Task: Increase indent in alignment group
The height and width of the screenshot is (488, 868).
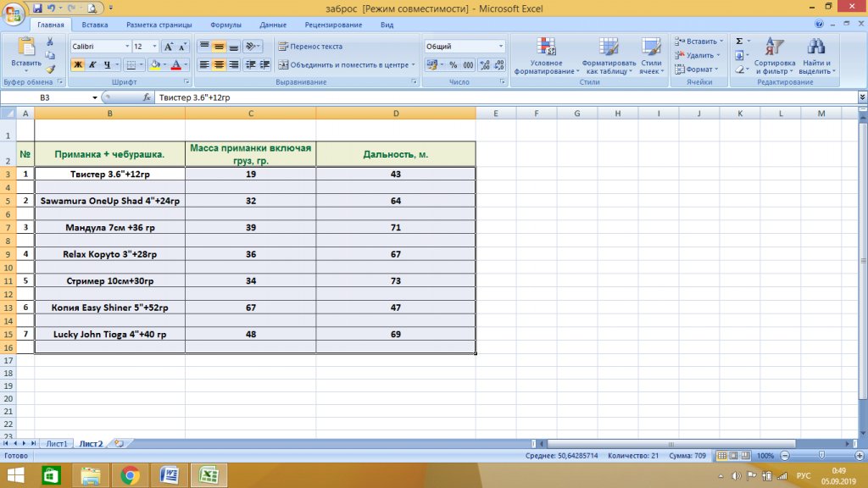Action: [265, 64]
